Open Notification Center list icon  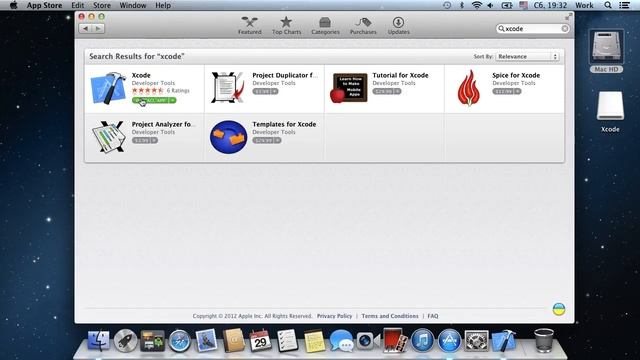(624, 5)
